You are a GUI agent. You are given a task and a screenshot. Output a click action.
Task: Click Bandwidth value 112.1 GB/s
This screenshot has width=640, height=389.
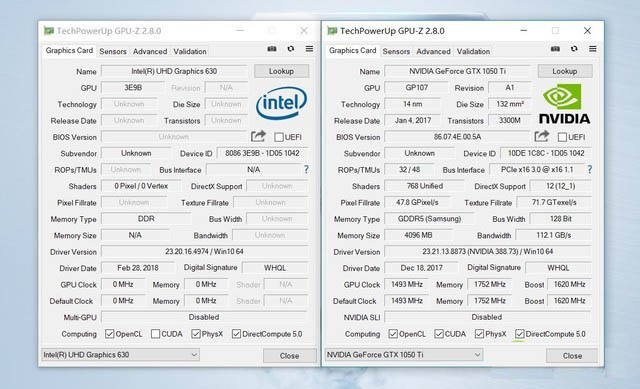click(554, 235)
